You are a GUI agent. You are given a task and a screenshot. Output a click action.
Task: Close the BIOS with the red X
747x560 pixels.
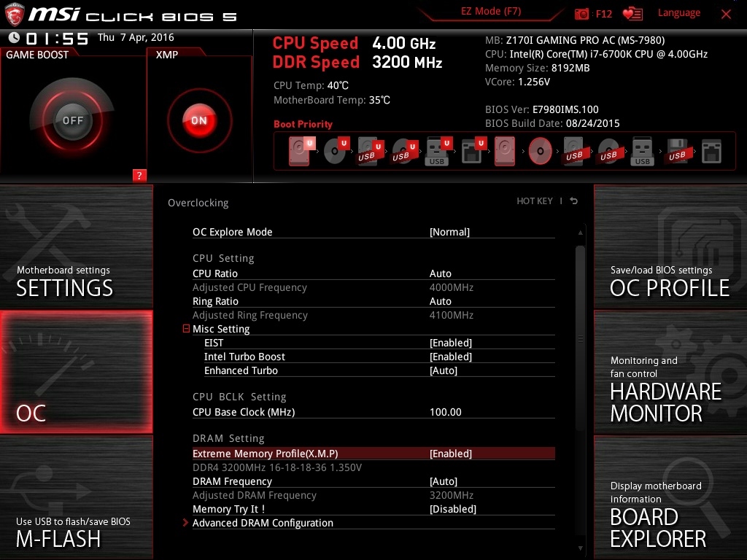(726, 14)
